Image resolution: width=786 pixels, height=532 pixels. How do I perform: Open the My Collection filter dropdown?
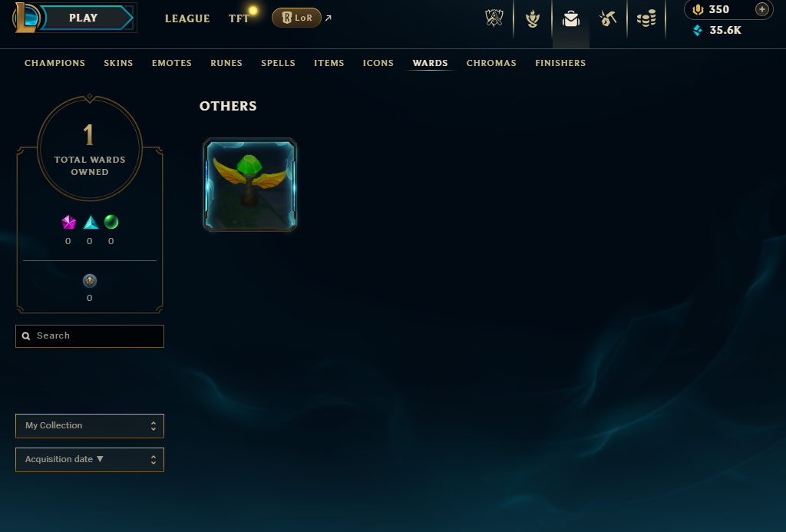click(x=90, y=426)
